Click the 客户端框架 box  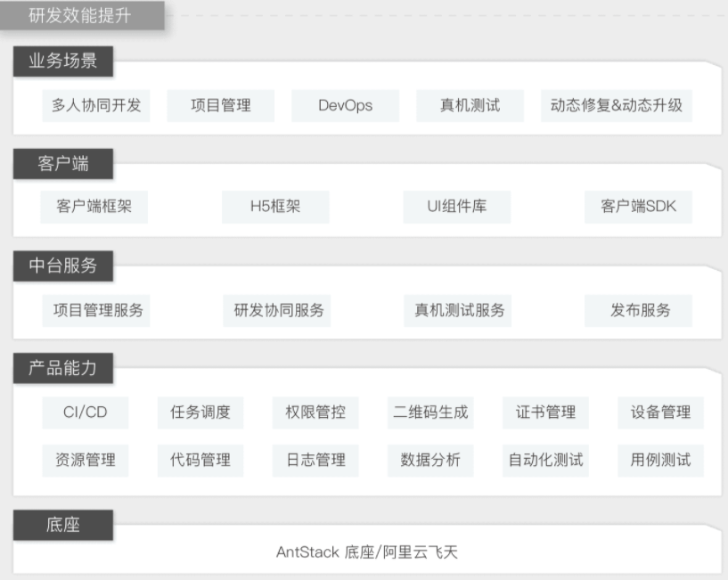(94, 207)
